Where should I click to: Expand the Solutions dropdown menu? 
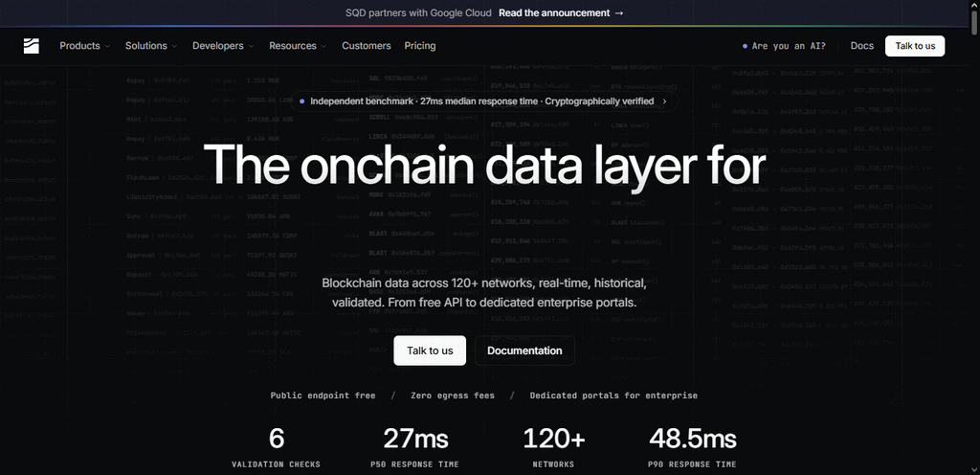[x=151, y=46]
